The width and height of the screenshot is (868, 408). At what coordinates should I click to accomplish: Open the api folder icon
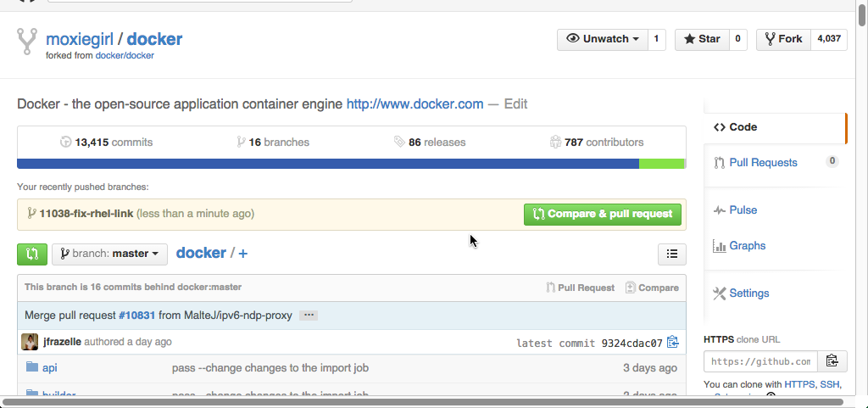pyautogui.click(x=32, y=367)
